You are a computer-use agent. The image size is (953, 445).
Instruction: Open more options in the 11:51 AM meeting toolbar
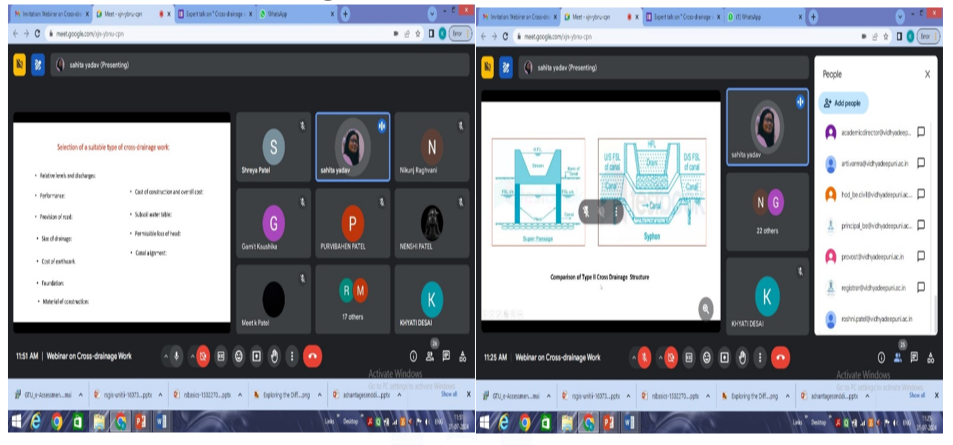tap(293, 355)
